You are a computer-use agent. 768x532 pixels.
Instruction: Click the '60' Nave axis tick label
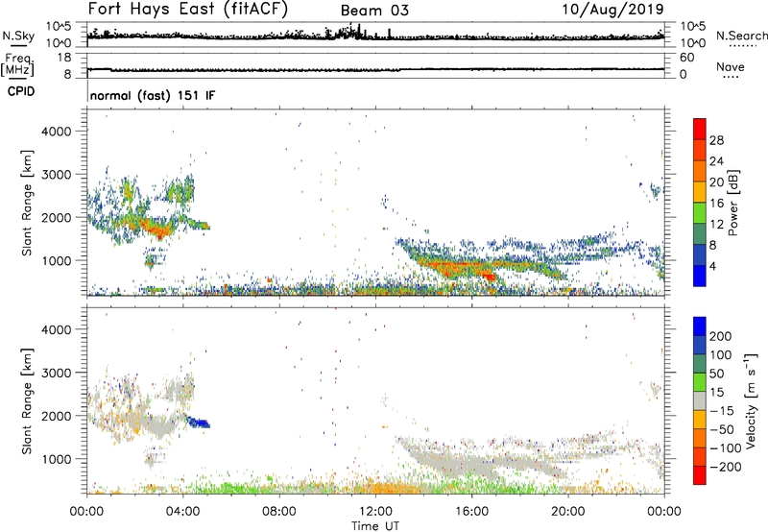pyautogui.click(x=686, y=58)
